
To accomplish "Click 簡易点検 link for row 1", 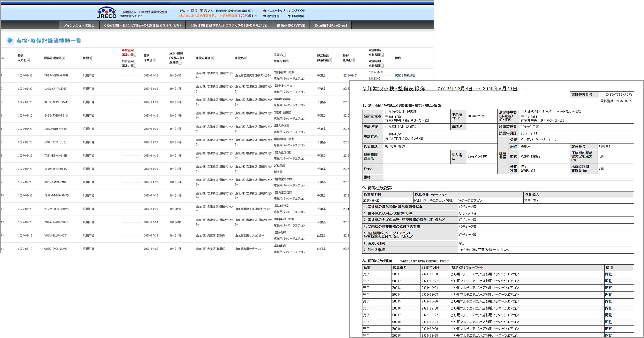I will [x=409, y=76].
